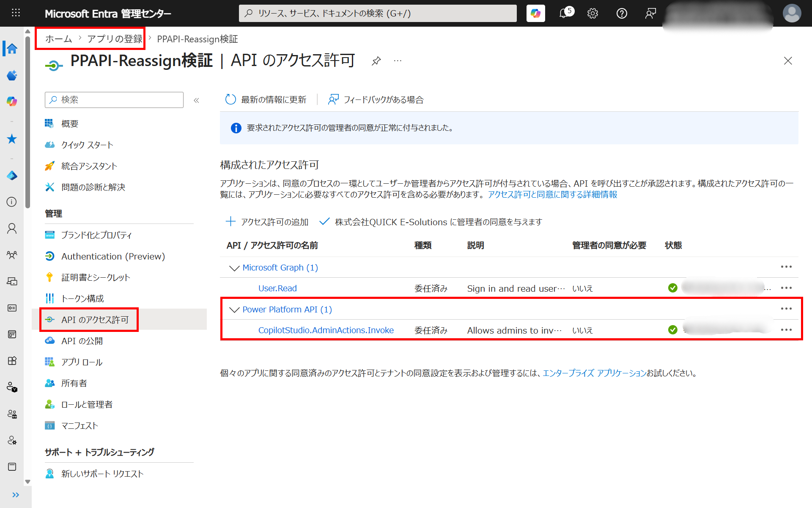Open the Devices icon in left rail
The image size is (812, 508).
(x=12, y=281)
